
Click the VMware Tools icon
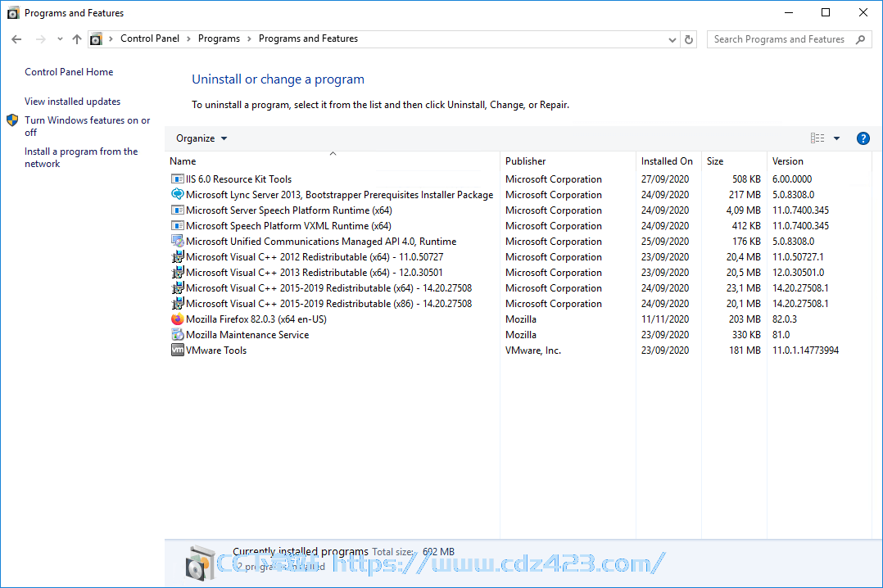click(178, 351)
